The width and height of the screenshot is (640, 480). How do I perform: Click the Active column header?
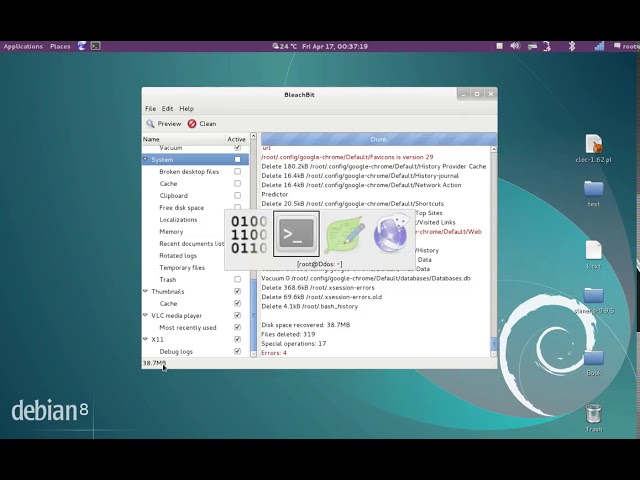237,139
